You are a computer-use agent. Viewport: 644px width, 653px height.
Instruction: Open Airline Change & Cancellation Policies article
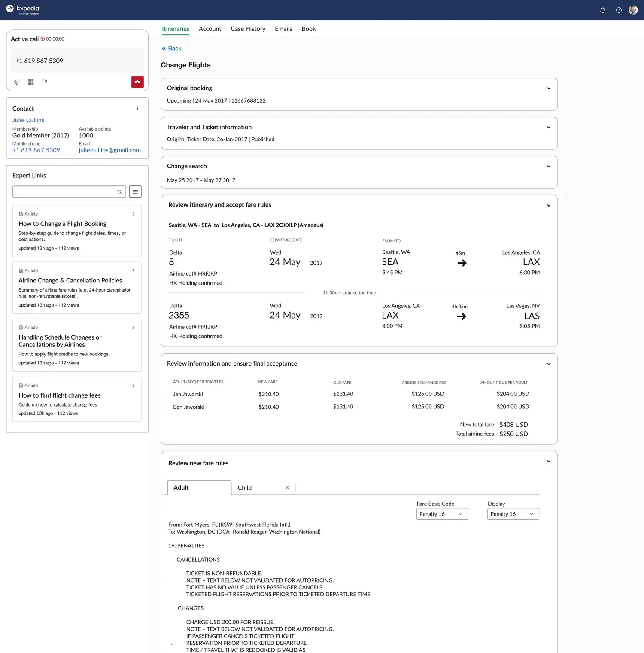pyautogui.click(x=70, y=280)
